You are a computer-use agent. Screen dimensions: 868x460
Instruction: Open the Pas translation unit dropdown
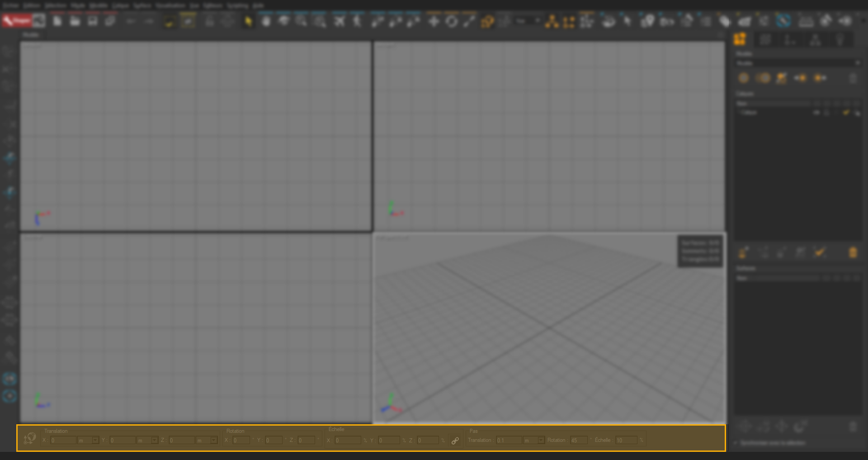tap(541, 440)
